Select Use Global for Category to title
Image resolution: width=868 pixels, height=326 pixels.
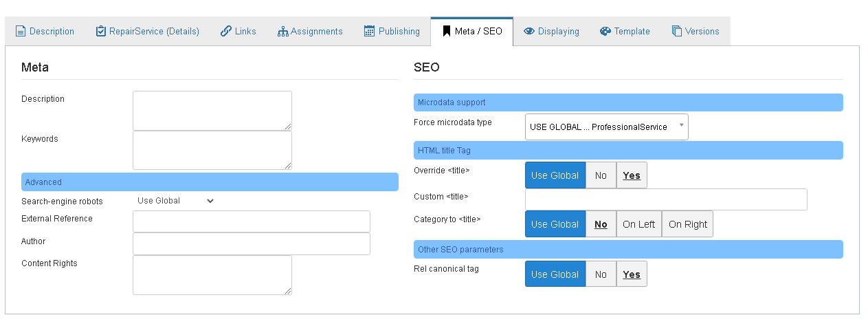(x=555, y=224)
